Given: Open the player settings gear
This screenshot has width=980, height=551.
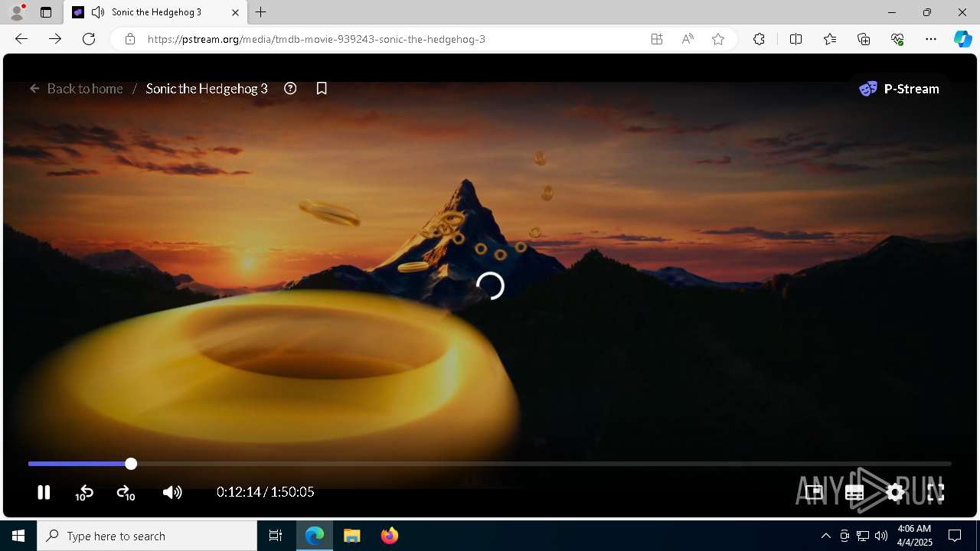Looking at the screenshot, I should 895,492.
